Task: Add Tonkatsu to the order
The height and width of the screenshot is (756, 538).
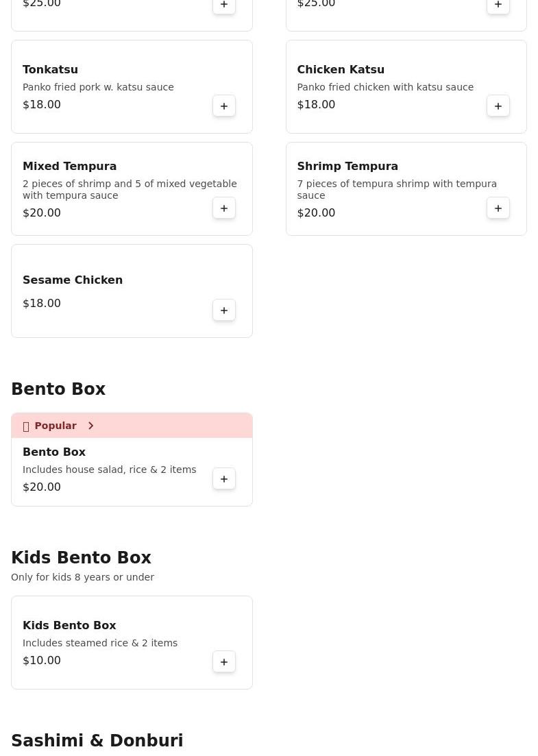Action: coord(224,106)
